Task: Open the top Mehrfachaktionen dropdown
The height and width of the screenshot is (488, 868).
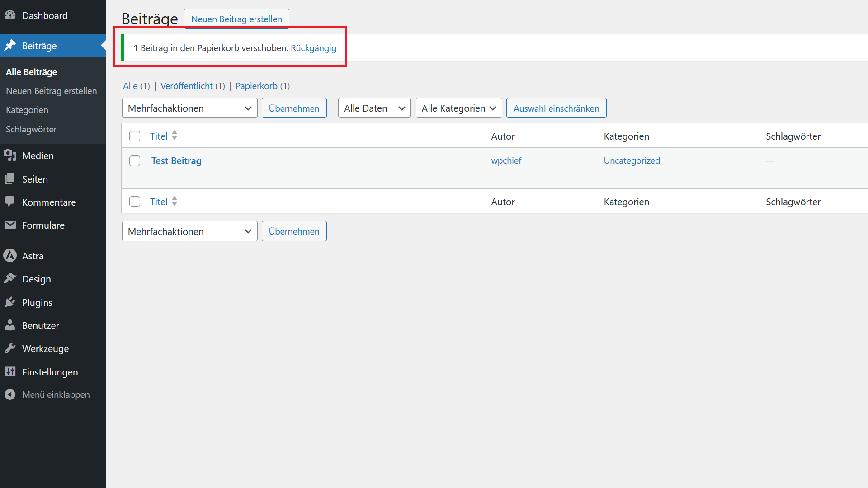Action: pyautogui.click(x=190, y=108)
